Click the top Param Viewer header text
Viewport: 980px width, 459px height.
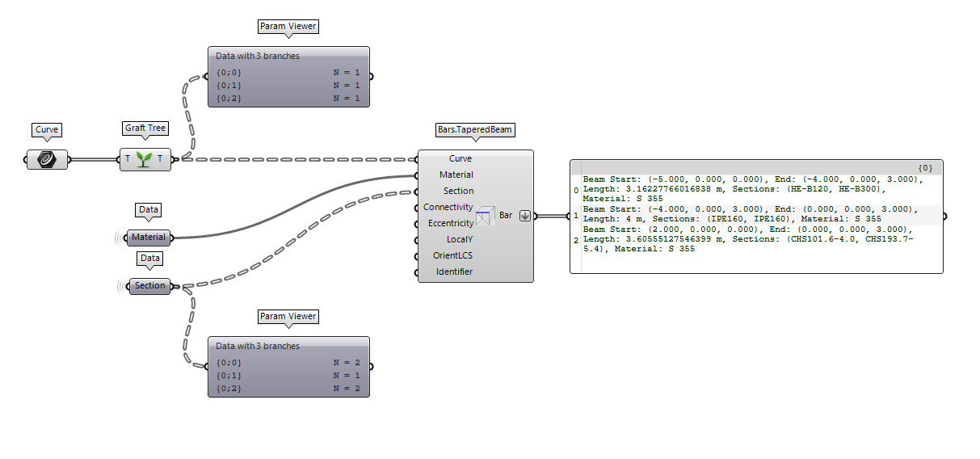257,56
